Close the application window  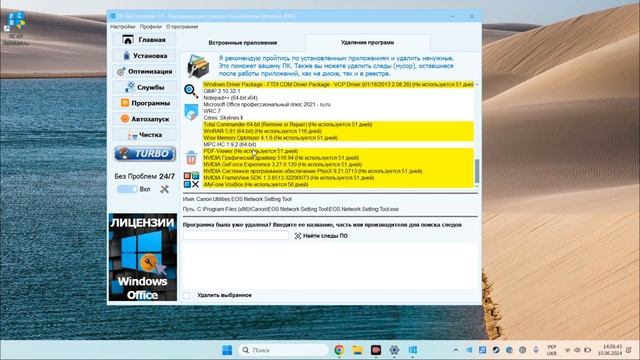point(472,16)
